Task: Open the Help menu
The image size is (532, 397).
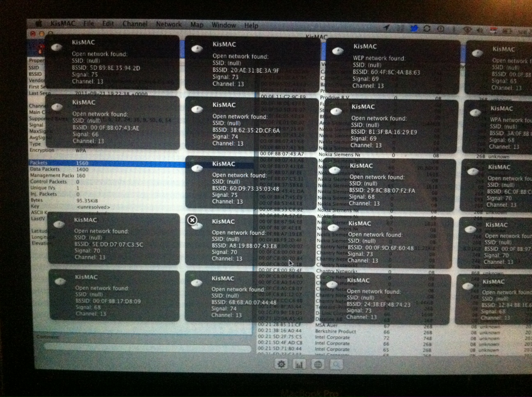Action: pyautogui.click(x=251, y=25)
